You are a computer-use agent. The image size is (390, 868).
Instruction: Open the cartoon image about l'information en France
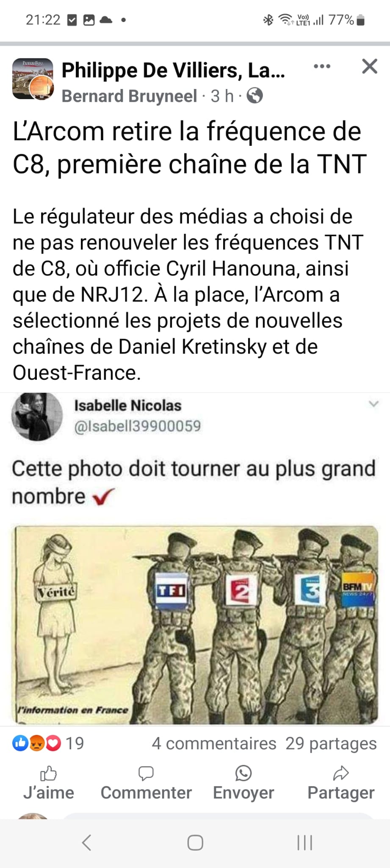pyautogui.click(x=196, y=625)
